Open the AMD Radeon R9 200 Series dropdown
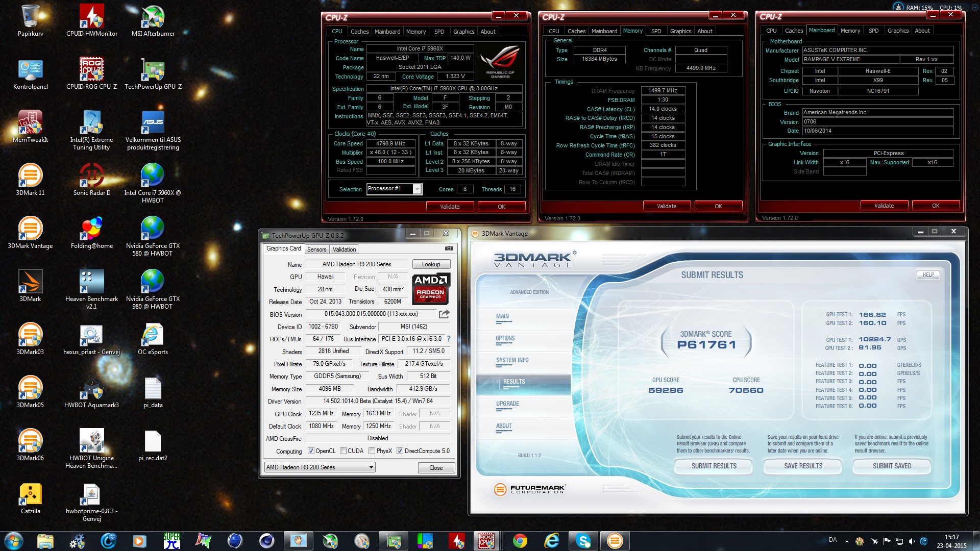 [320, 467]
